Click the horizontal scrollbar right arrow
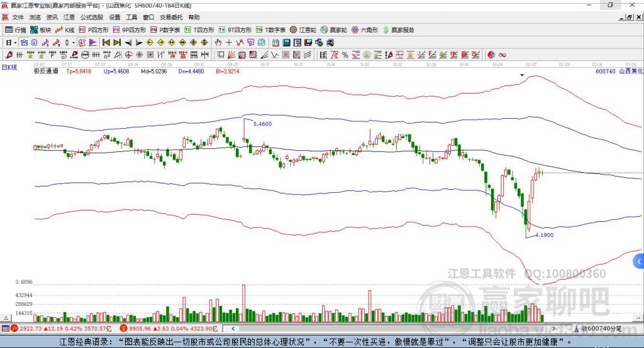 pyautogui.click(x=553, y=329)
